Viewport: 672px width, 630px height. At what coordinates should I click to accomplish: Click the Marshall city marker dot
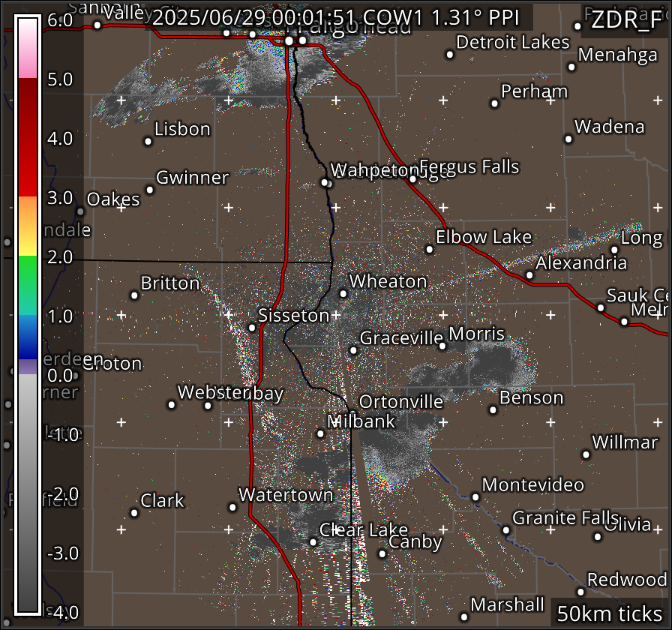tap(464, 616)
